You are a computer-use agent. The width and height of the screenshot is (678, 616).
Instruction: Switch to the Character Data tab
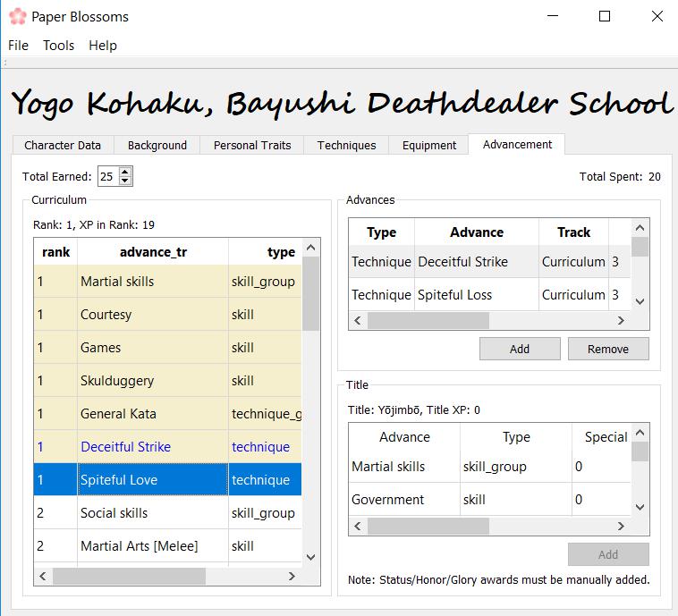(63, 145)
